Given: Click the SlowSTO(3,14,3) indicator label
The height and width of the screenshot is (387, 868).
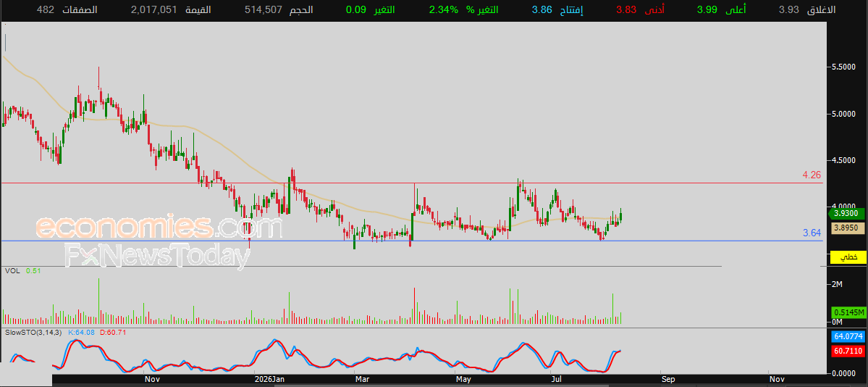Looking at the screenshot, I should point(34,332).
